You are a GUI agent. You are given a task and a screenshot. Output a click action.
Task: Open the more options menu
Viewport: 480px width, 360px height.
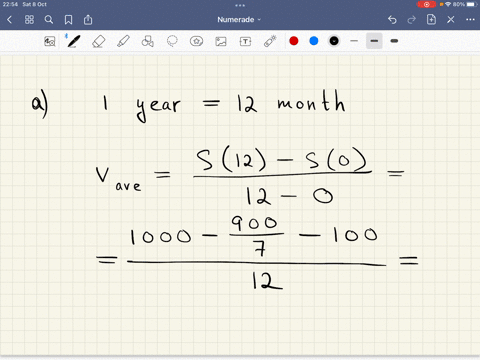point(470,20)
